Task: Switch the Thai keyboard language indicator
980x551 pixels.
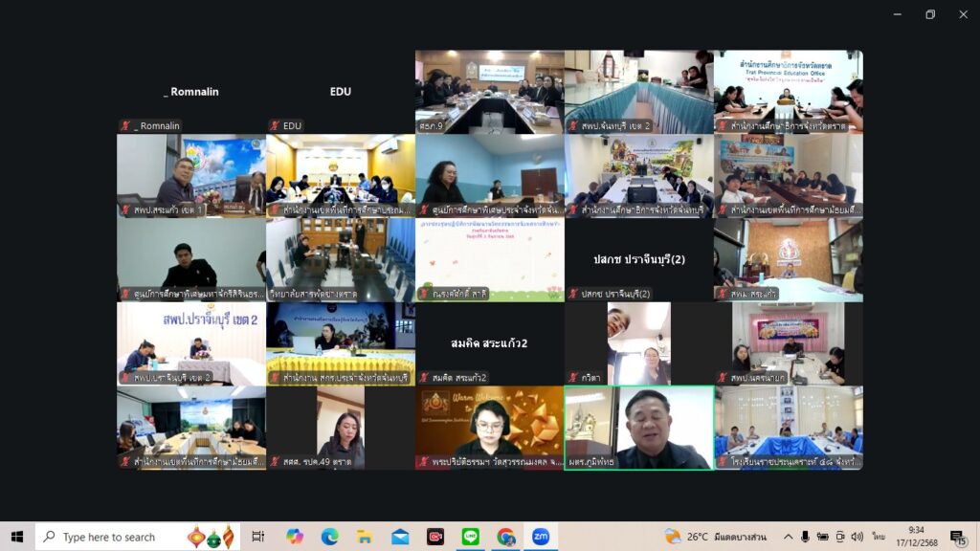Action: pos(879,537)
